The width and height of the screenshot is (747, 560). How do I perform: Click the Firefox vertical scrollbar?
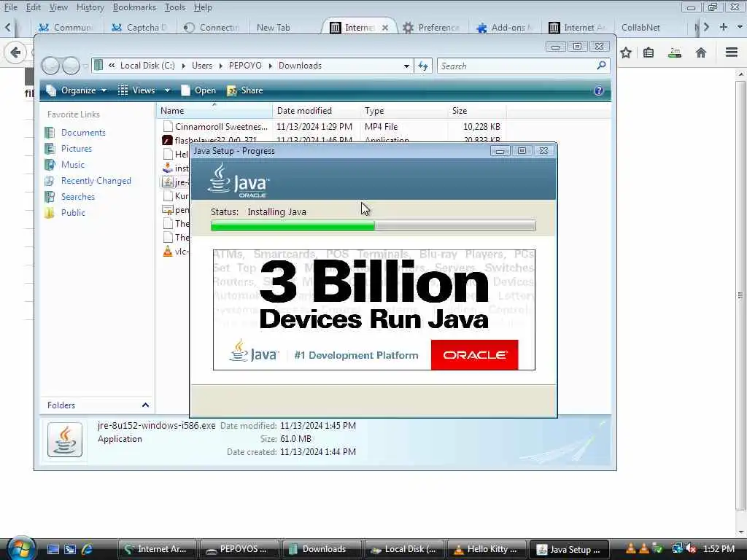click(740, 295)
